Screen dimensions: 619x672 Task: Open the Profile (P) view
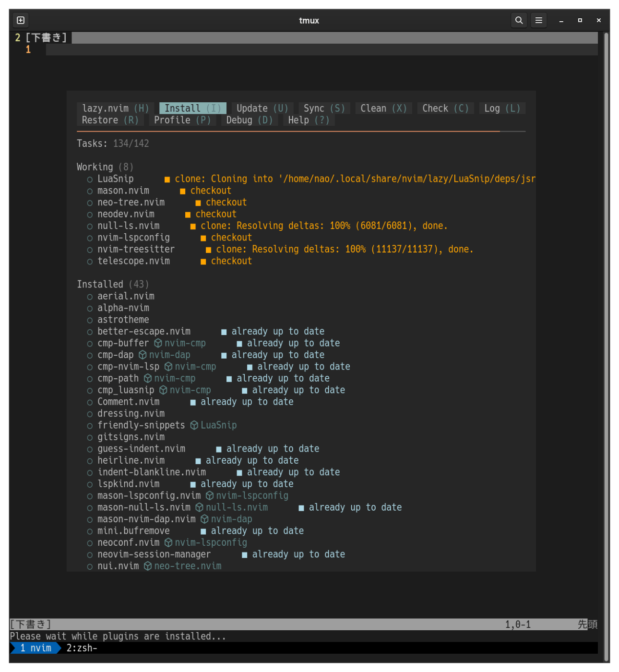click(x=182, y=120)
